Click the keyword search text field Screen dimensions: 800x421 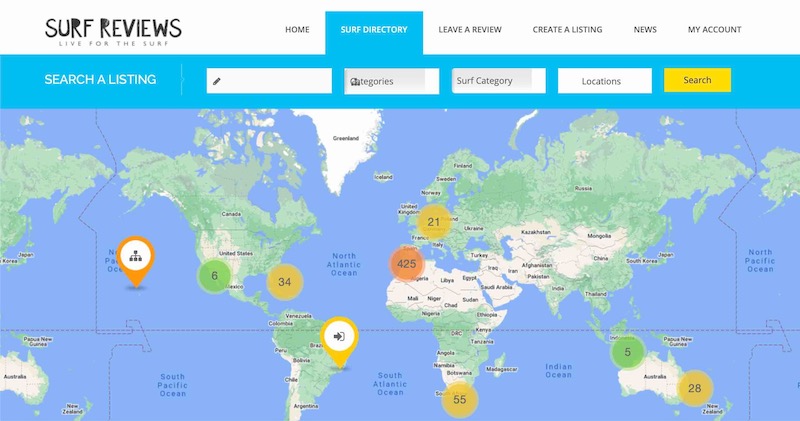click(269, 81)
